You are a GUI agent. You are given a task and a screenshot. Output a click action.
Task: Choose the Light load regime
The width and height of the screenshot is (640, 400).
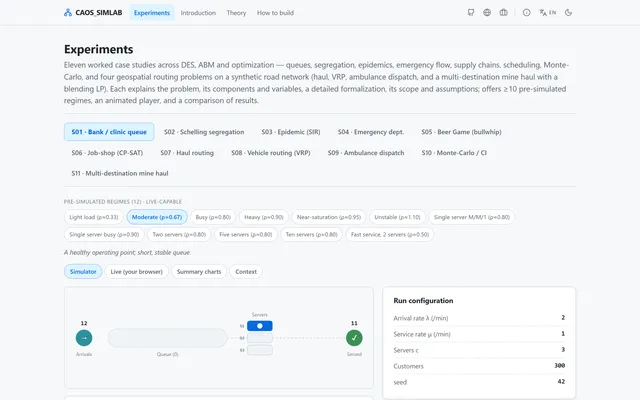(x=93, y=217)
